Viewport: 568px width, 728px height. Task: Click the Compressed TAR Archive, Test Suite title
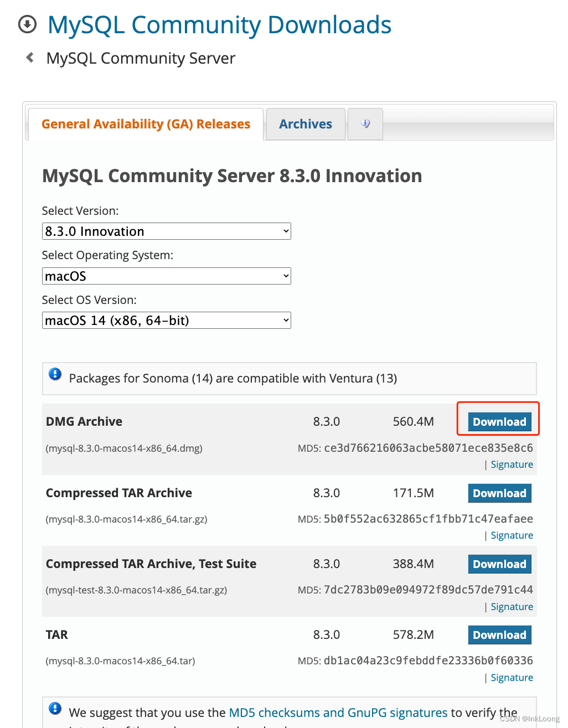tap(151, 564)
